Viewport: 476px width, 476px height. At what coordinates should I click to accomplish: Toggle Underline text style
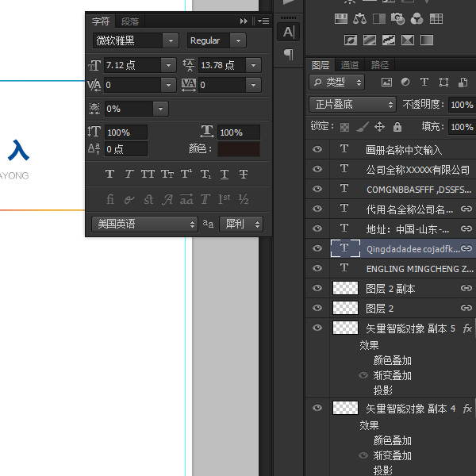[x=225, y=174]
